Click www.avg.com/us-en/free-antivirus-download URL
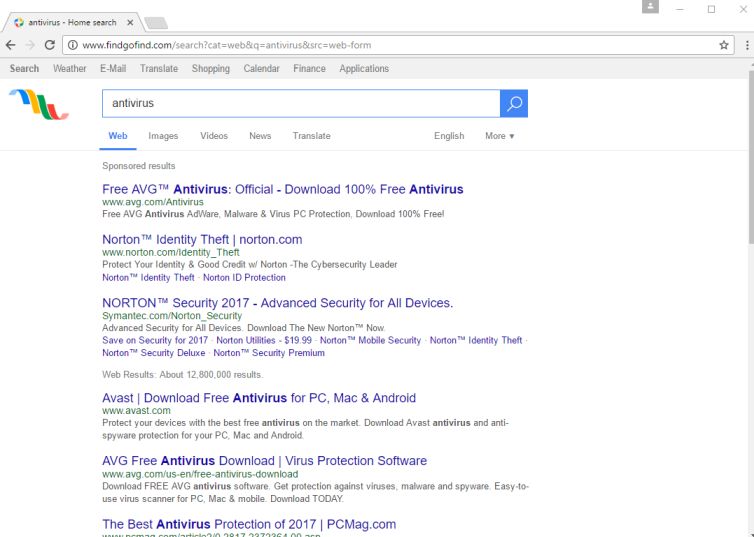 [x=200, y=474]
